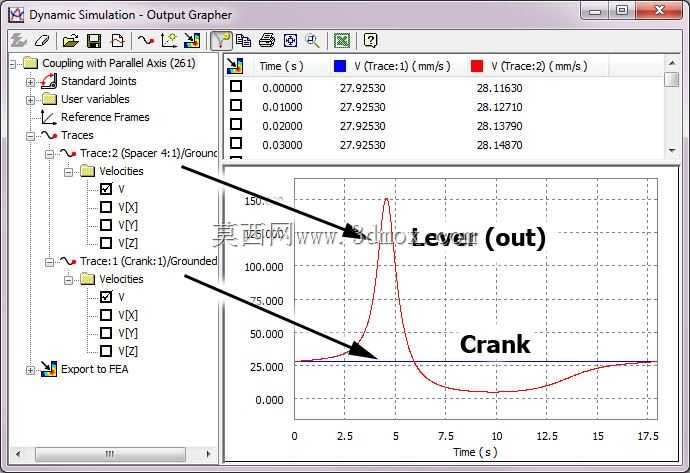This screenshot has height=473, width=690.
Task: Open help with question mark icon
Action: click(371, 41)
